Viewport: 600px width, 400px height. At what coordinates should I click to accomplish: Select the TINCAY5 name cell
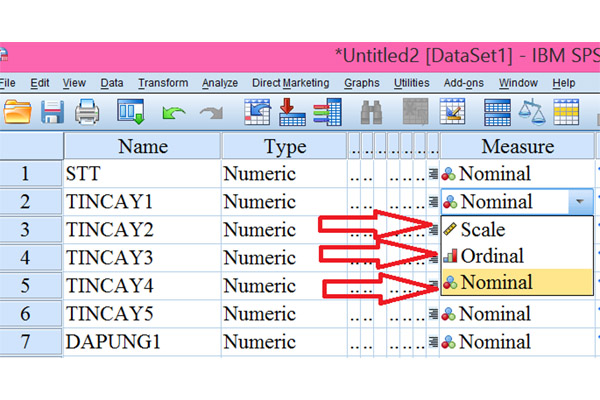click(x=142, y=314)
